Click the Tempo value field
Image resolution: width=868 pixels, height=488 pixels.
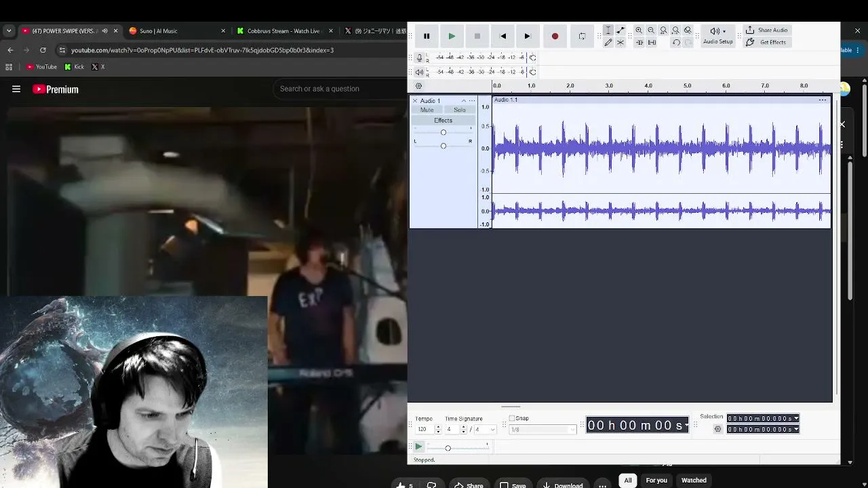click(425, 430)
